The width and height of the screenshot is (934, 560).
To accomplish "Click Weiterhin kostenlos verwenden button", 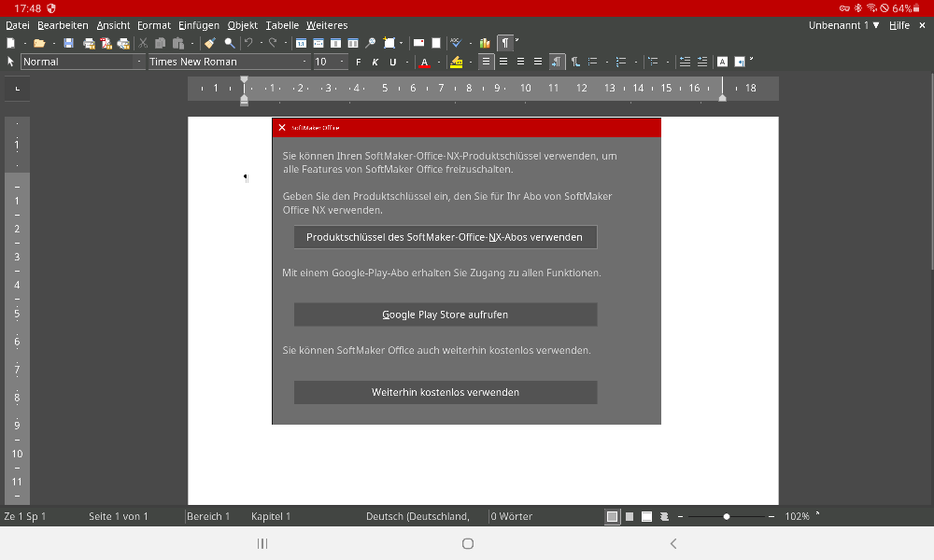I will click(446, 392).
